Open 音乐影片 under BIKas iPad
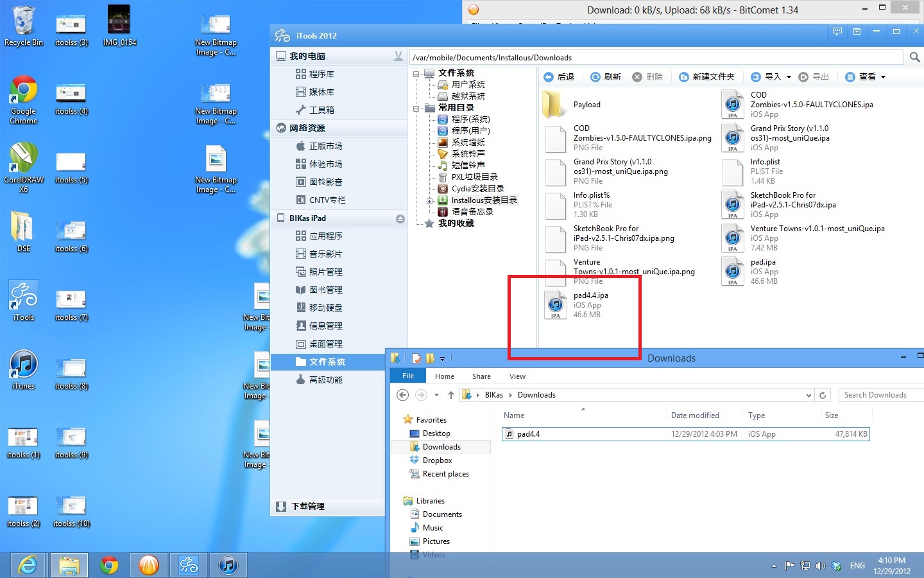Image resolution: width=924 pixels, height=578 pixels. click(319, 254)
